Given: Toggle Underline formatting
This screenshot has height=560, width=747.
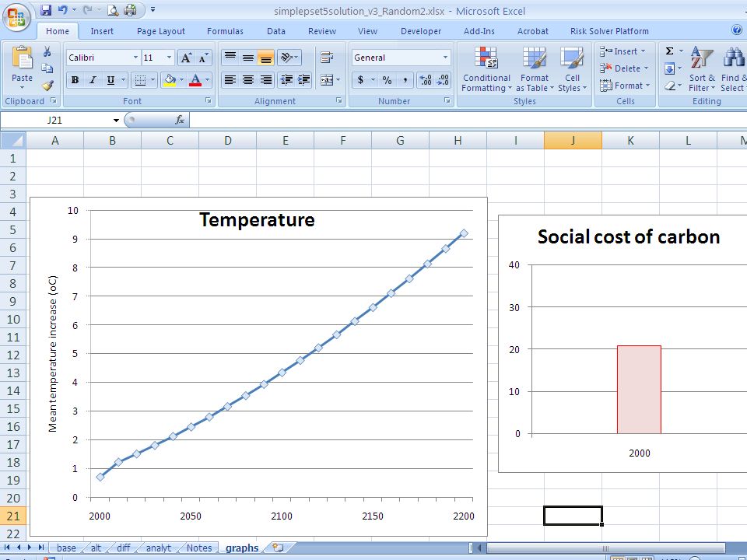Looking at the screenshot, I should (x=110, y=80).
